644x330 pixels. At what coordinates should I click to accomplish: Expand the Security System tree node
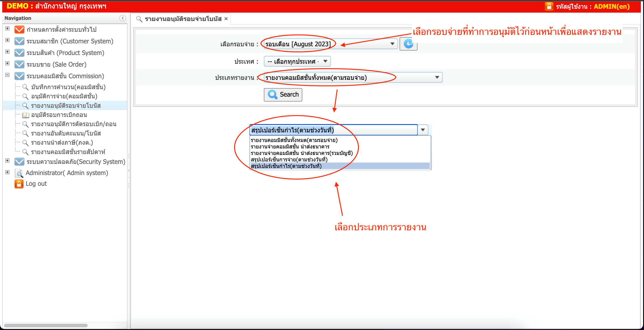pyautogui.click(x=7, y=161)
